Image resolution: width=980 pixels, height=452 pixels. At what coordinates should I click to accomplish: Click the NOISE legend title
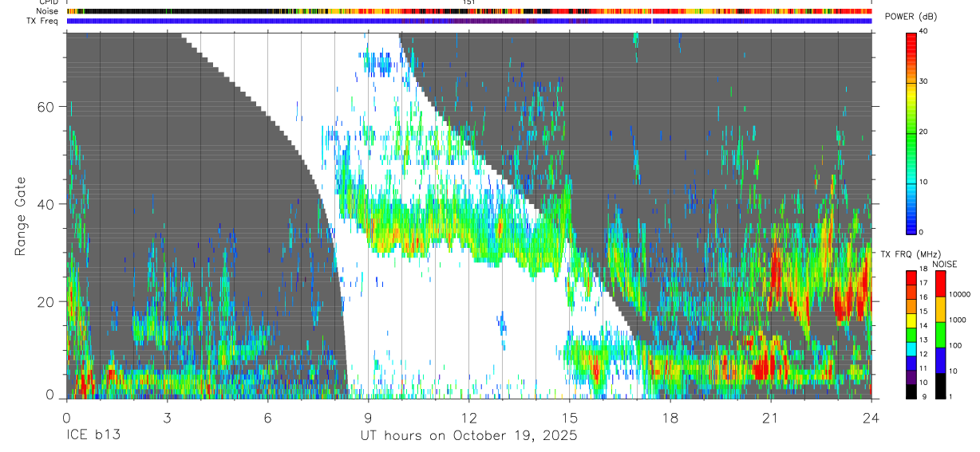[x=943, y=264]
